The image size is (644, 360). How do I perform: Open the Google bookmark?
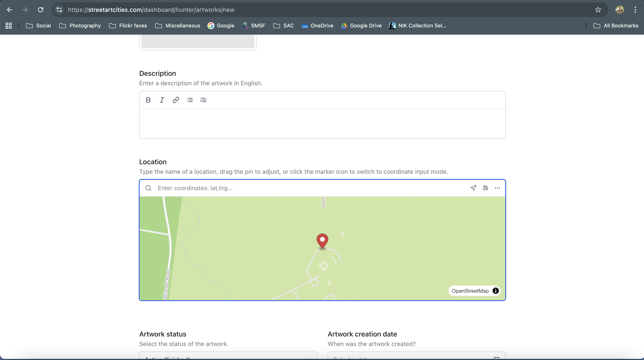[221, 25]
